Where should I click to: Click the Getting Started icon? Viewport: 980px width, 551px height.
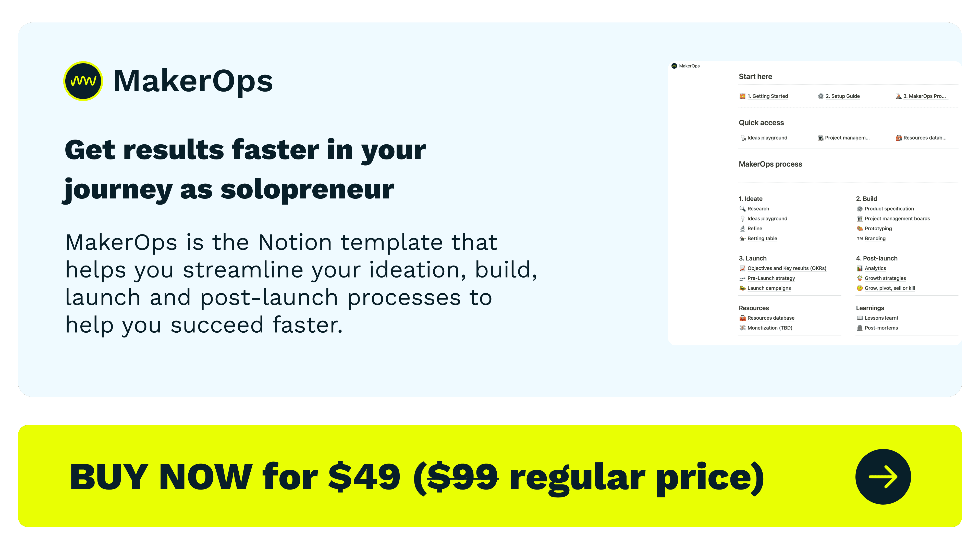[741, 96]
